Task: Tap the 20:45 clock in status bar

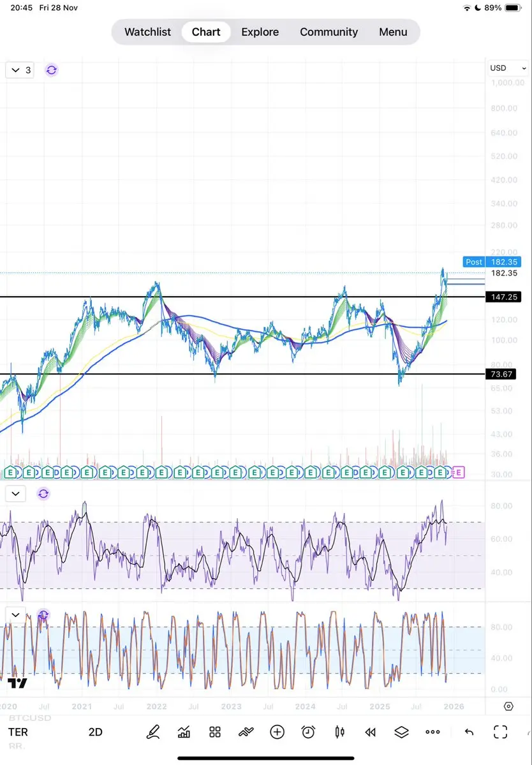Action: (x=22, y=8)
